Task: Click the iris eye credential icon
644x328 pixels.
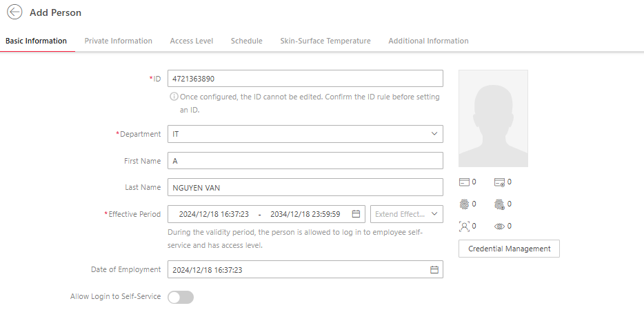Action: (x=499, y=226)
